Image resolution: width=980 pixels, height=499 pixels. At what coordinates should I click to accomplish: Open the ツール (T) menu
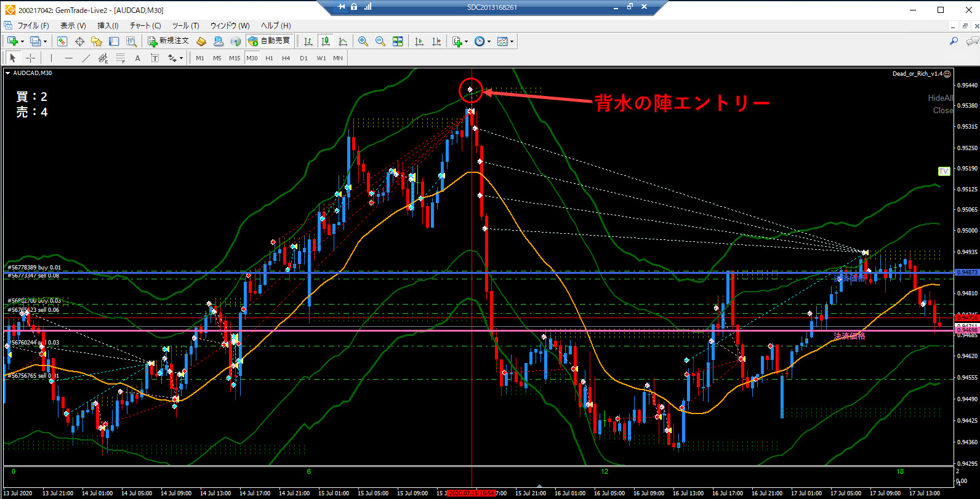(x=185, y=25)
